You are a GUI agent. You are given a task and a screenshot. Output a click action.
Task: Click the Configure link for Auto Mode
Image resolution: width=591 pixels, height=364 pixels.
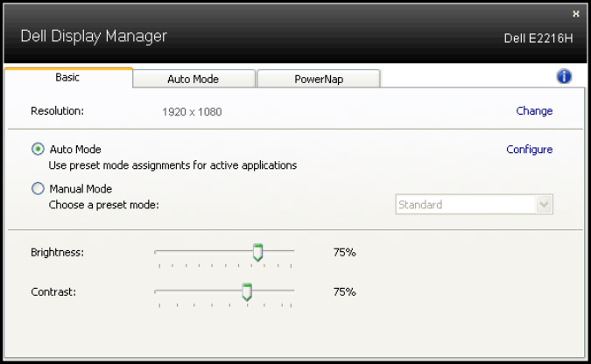tap(529, 150)
